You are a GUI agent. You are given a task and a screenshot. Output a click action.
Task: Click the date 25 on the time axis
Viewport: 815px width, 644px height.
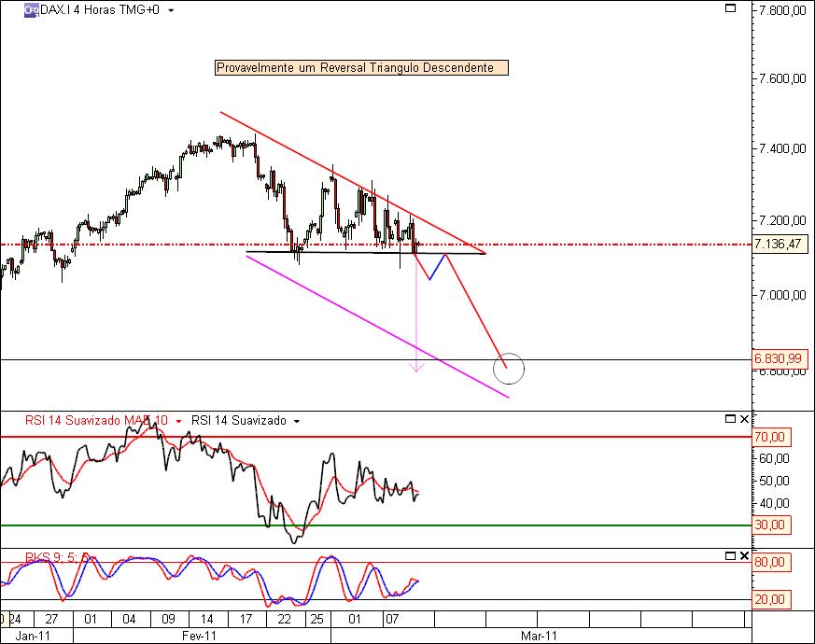point(316,619)
